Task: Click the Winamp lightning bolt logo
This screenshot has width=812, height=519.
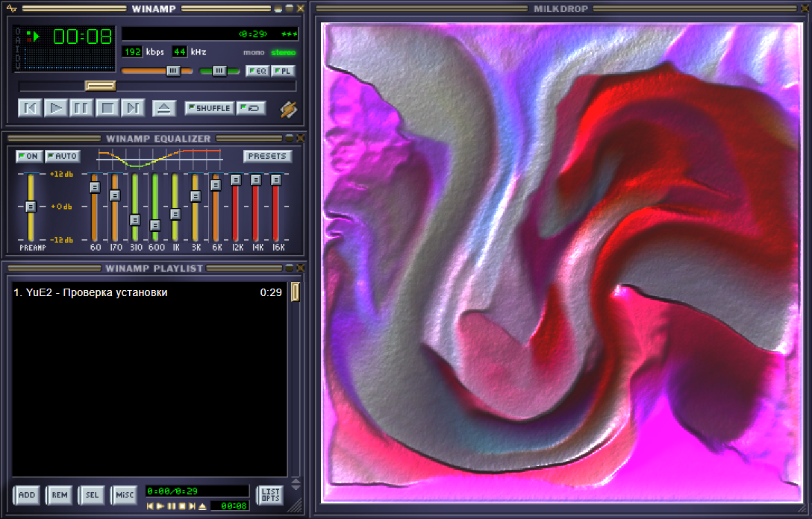Action: coord(288,109)
